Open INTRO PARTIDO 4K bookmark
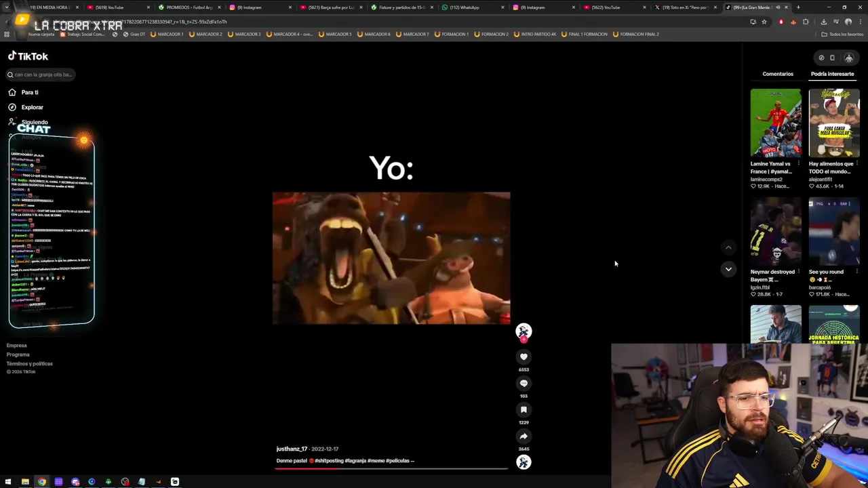 534,34
